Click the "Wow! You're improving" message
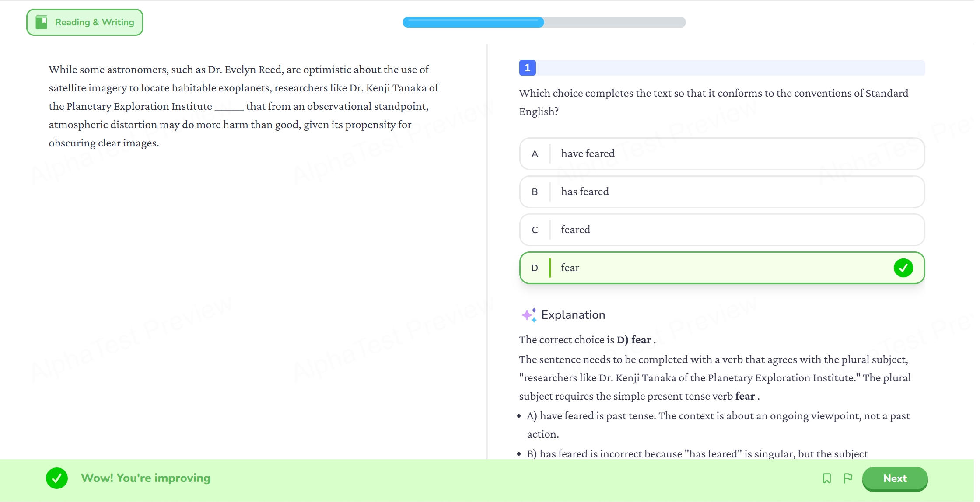This screenshot has width=980, height=502. point(146,478)
